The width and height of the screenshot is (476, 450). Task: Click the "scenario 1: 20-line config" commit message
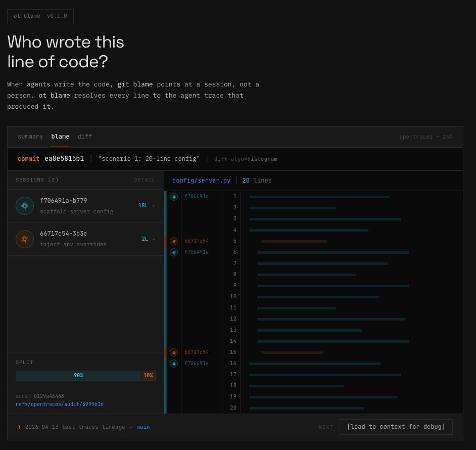pos(149,159)
